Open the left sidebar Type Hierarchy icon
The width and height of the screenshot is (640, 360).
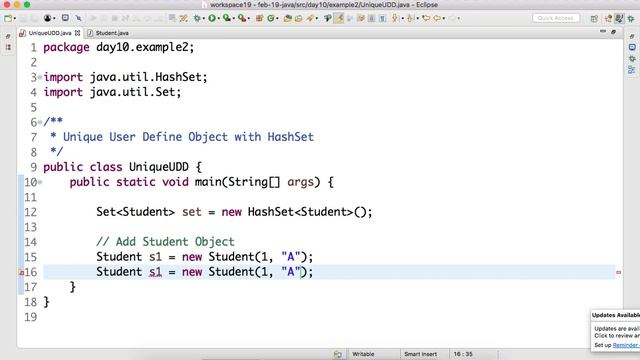point(8,47)
